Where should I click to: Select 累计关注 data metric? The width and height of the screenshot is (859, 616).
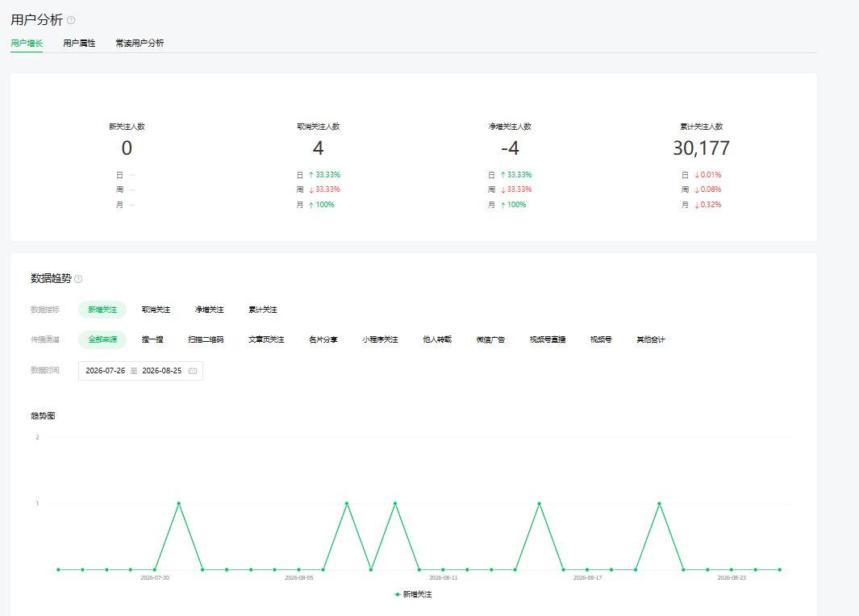(x=263, y=310)
